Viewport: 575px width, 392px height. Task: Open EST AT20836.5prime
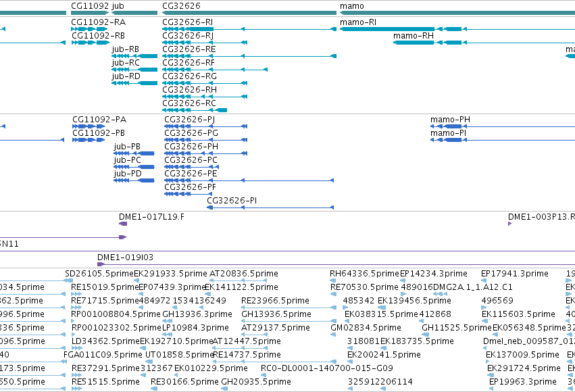243,274
